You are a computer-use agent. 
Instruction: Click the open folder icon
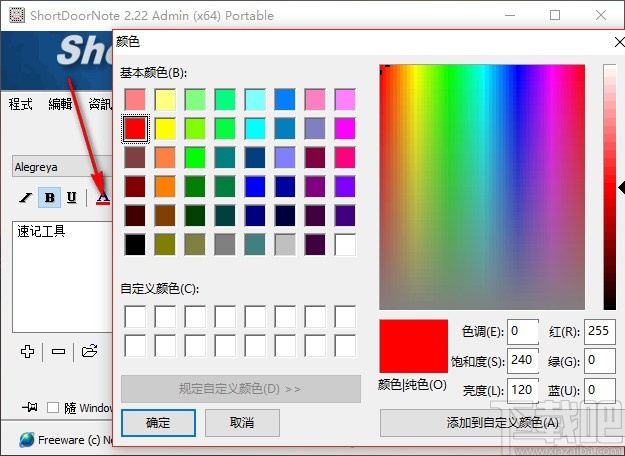click(89, 351)
